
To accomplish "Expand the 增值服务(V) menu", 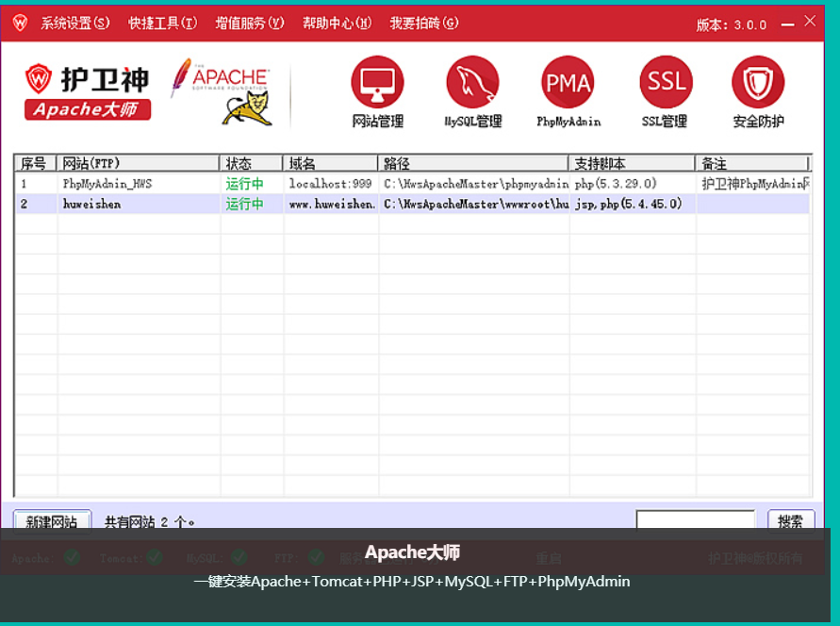I will pyautogui.click(x=249, y=24).
